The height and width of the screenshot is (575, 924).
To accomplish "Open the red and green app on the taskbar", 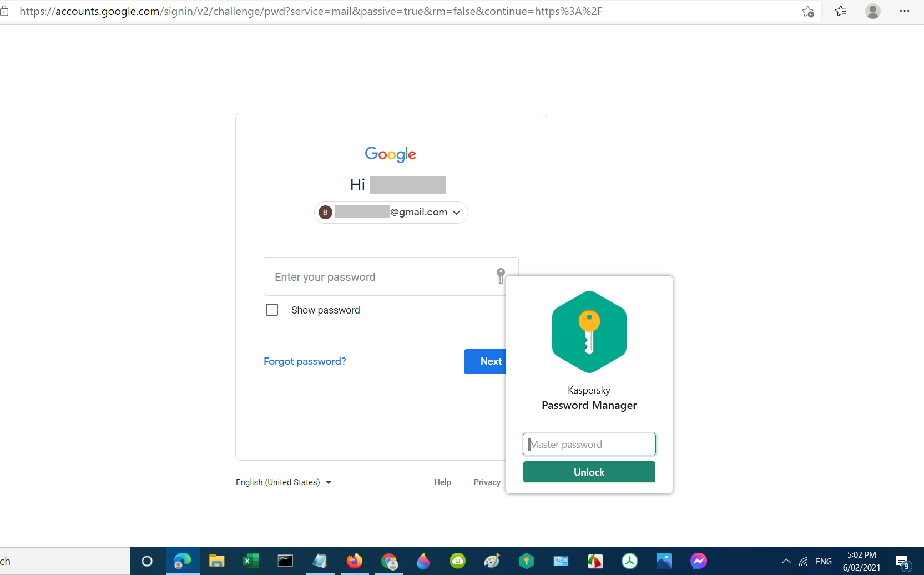I will [595, 561].
